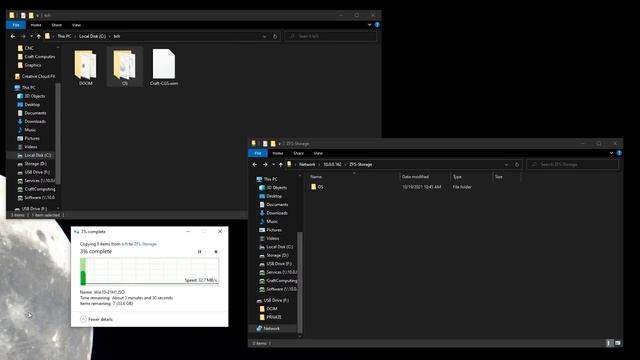Go back in the Local Disk window
Screen dimensions: 640x360
click(13, 36)
